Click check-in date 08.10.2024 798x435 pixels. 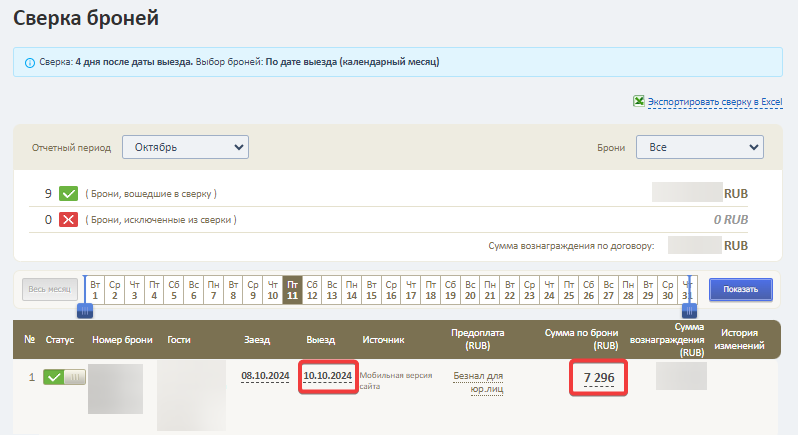[x=265, y=376]
